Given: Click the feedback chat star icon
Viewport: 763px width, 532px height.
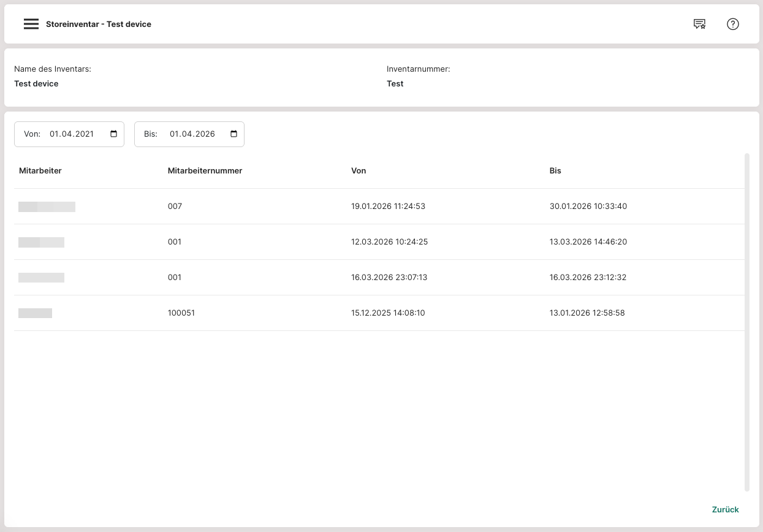Looking at the screenshot, I should (699, 25).
